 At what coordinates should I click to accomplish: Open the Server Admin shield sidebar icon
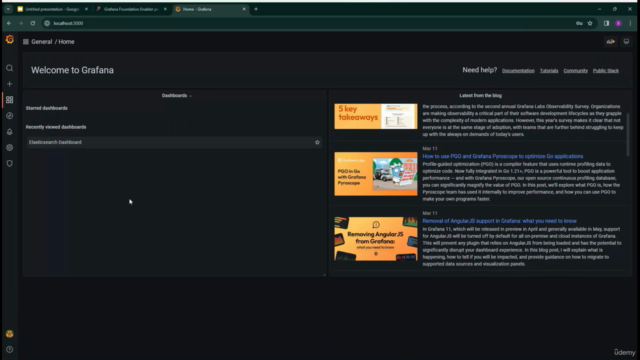coord(9,163)
